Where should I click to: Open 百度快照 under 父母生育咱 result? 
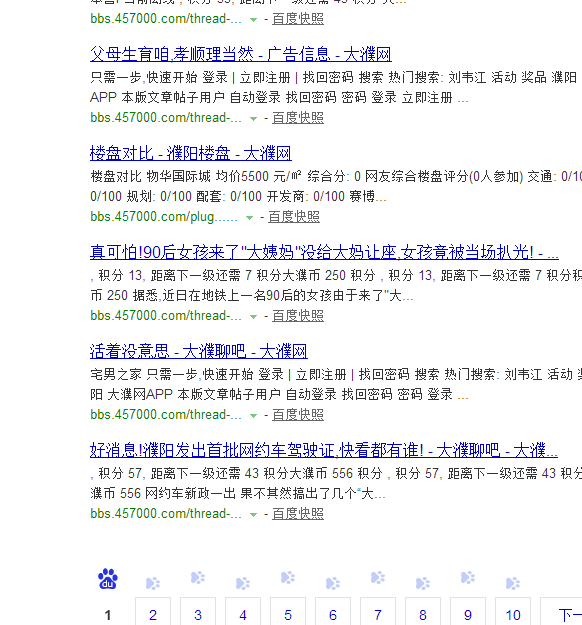298,118
